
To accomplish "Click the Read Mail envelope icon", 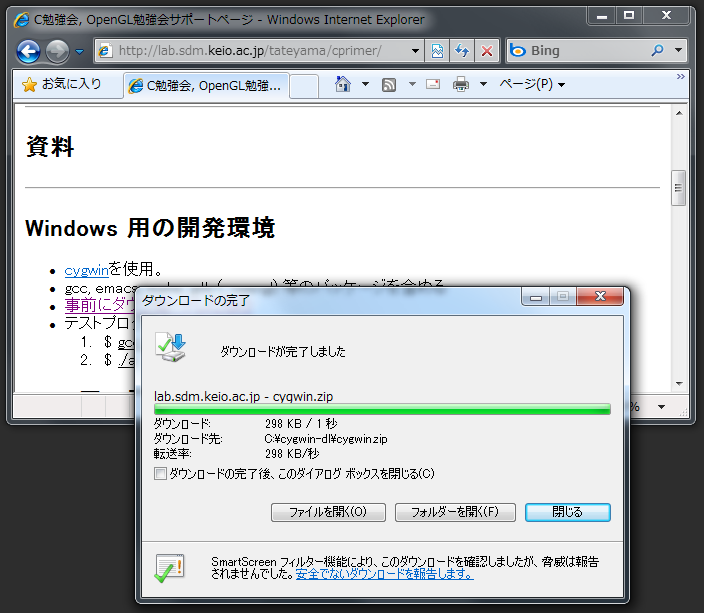I will 433,85.
